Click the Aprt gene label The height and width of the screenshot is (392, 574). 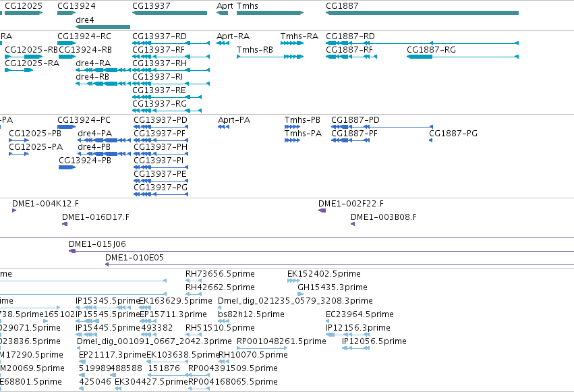pos(225,6)
